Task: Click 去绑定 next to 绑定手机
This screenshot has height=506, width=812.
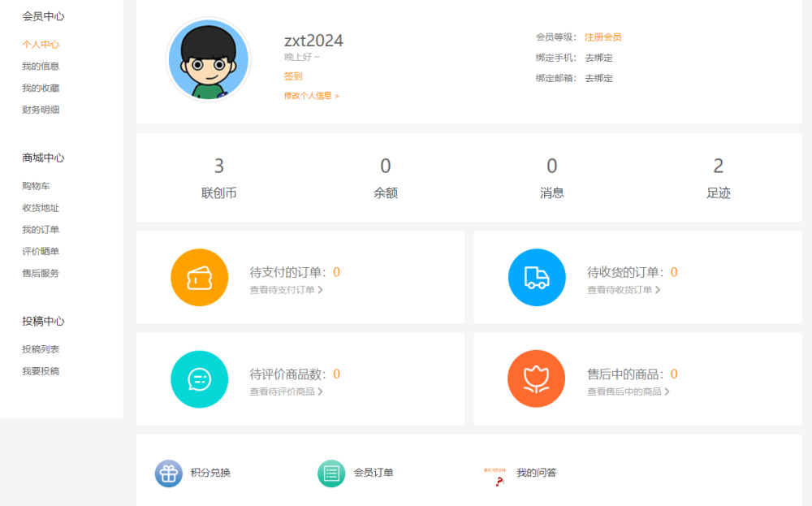Action: tap(598, 58)
